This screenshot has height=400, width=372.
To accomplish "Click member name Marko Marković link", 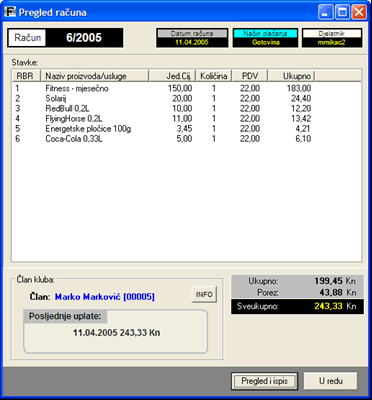I will 105,297.
